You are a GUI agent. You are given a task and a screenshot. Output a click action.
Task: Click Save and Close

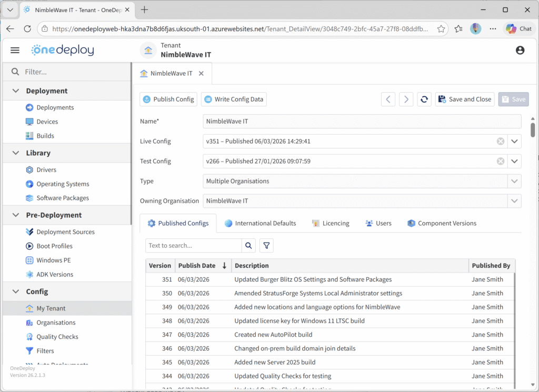[465, 99]
